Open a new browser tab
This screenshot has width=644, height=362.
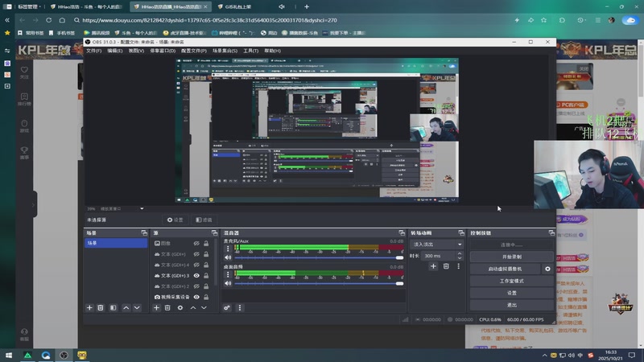tap(307, 6)
